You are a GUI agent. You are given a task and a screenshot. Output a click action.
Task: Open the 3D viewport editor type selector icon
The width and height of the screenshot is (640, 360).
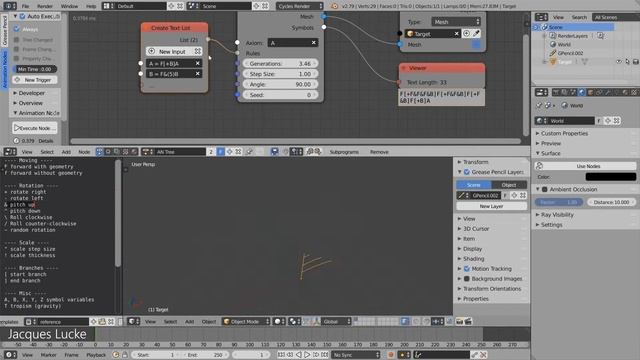134,321
